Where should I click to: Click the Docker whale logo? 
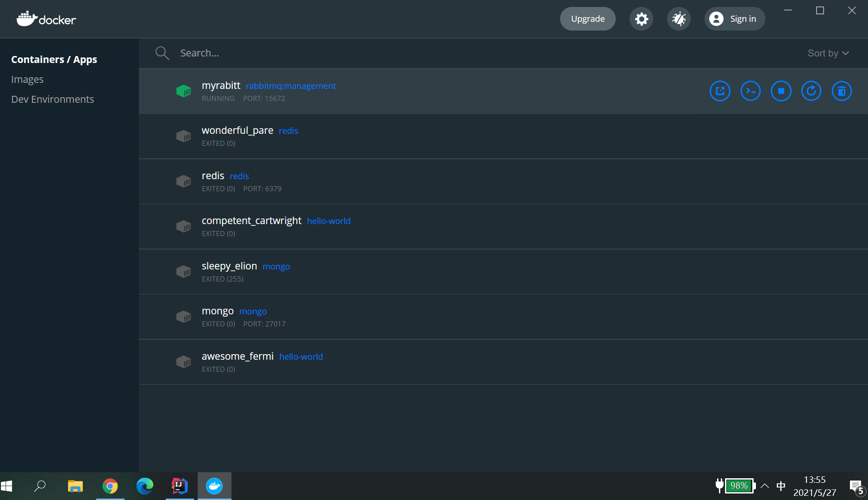(46, 19)
